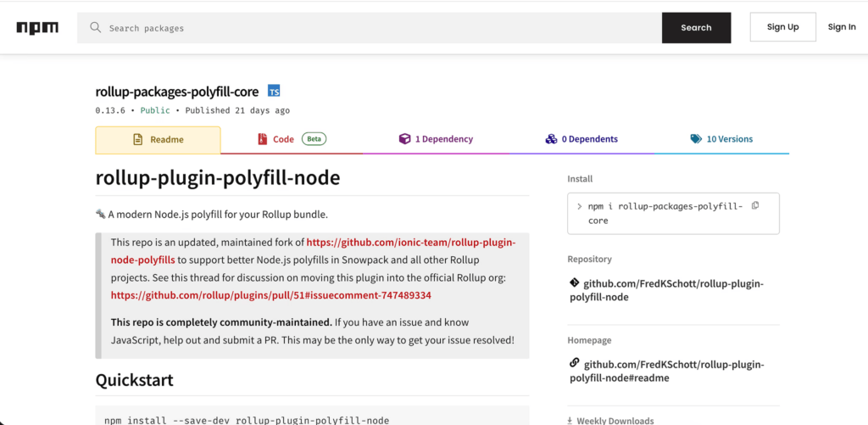Viewport: 868px width, 425px height.
Task: Click the Published 21 days ago text
Action: tap(237, 110)
